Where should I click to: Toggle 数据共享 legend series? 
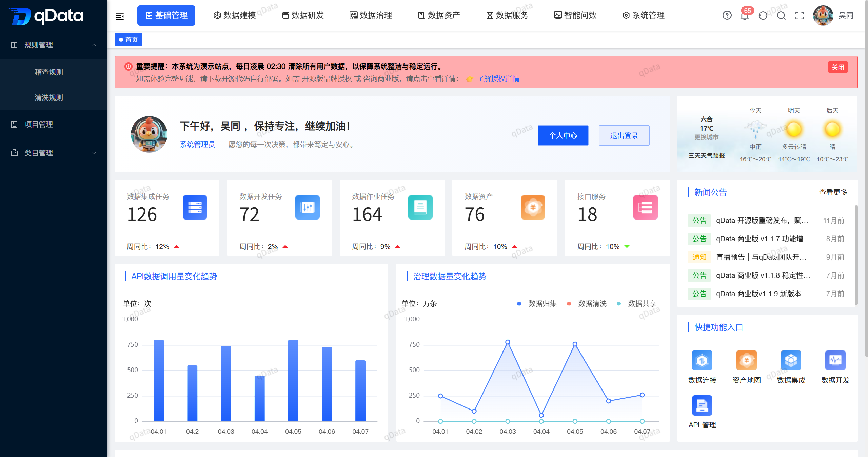tap(637, 304)
